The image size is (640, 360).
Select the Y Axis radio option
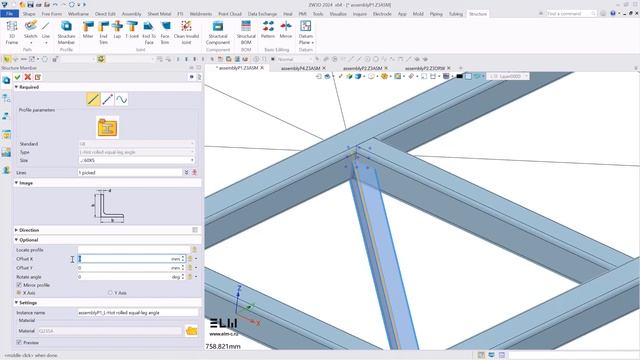110,293
